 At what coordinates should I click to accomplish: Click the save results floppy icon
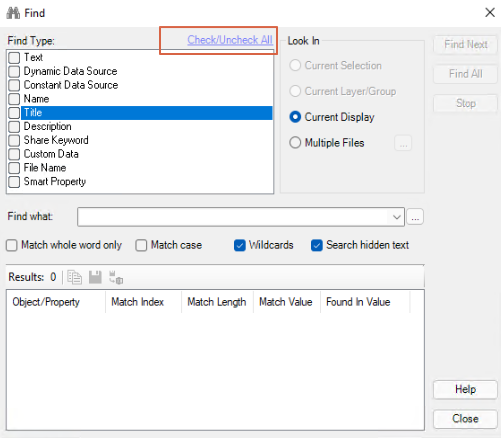pos(95,277)
